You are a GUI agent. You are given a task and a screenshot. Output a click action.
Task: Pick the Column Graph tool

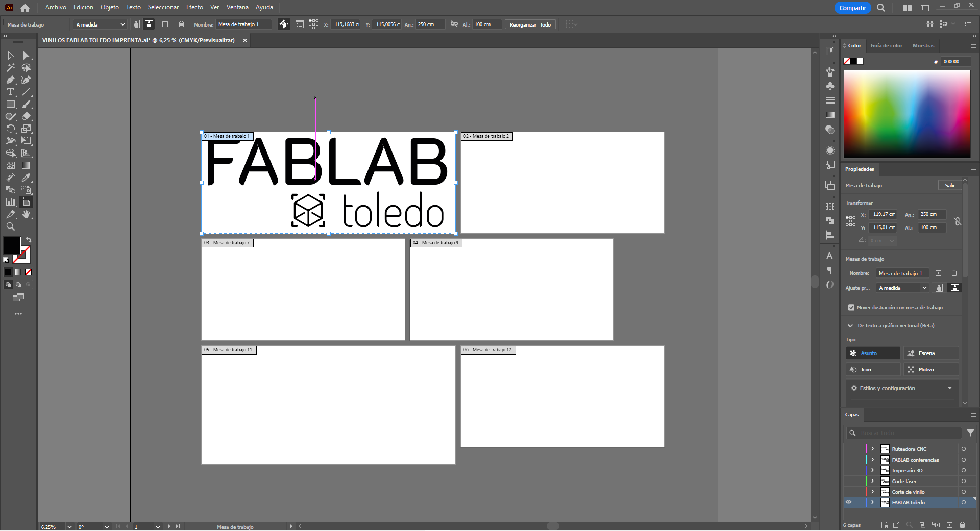click(x=11, y=202)
